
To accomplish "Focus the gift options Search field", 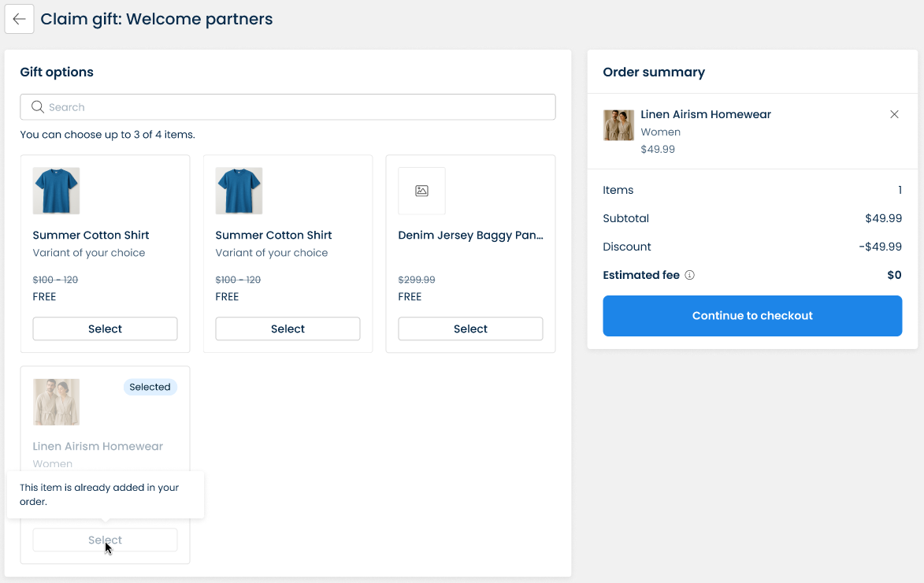I will pos(299,107).
